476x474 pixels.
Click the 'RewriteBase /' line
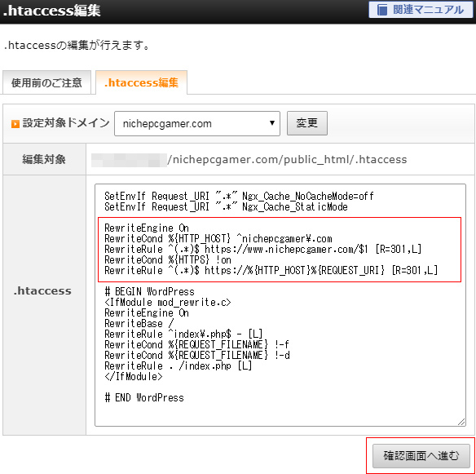pos(139,323)
